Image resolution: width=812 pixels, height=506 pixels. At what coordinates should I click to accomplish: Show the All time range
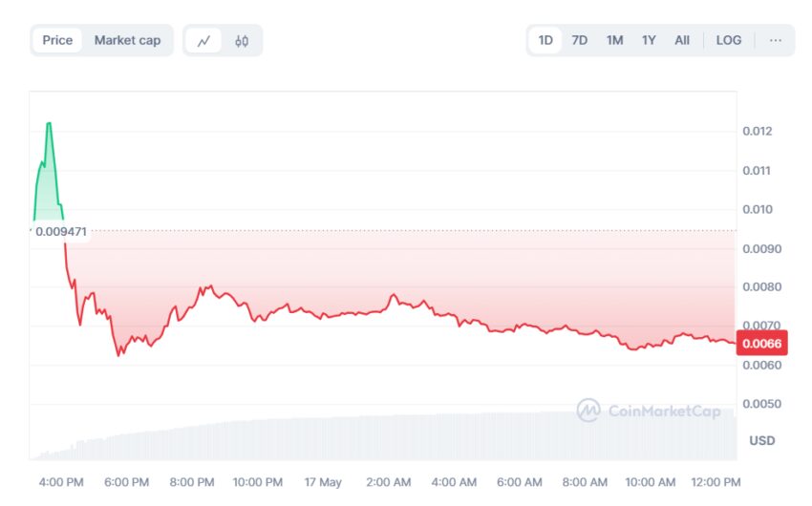click(682, 40)
